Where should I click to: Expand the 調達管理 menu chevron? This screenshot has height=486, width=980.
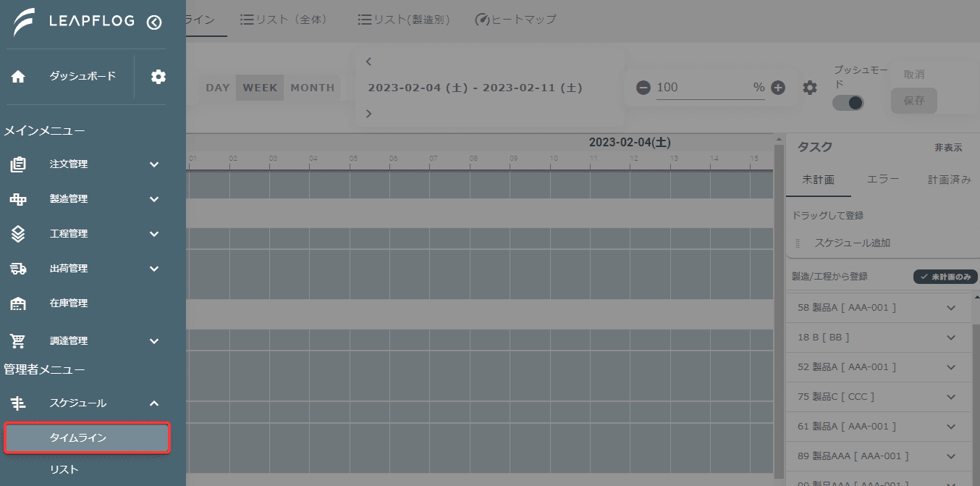(x=154, y=340)
